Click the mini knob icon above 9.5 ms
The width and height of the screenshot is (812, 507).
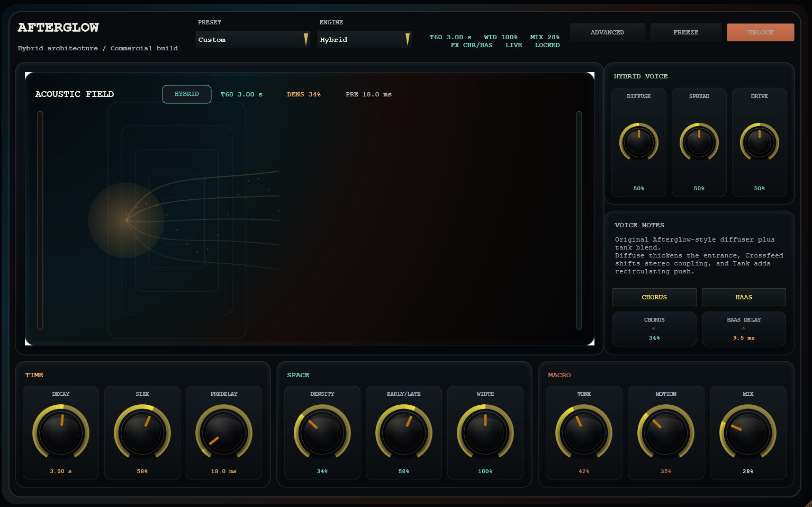click(743, 328)
